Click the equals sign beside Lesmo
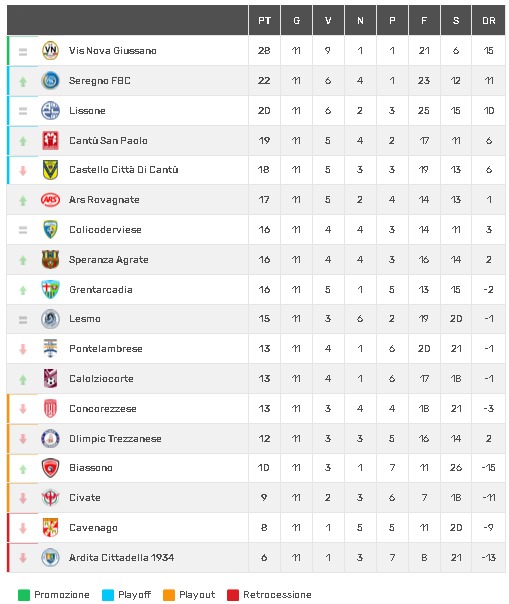This screenshot has height=604, width=509. [23, 319]
